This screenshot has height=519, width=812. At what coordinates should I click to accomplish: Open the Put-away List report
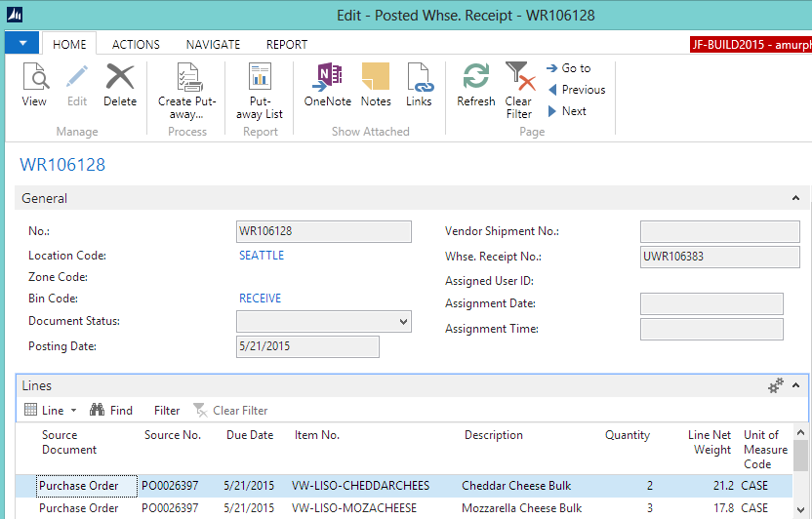click(260, 91)
